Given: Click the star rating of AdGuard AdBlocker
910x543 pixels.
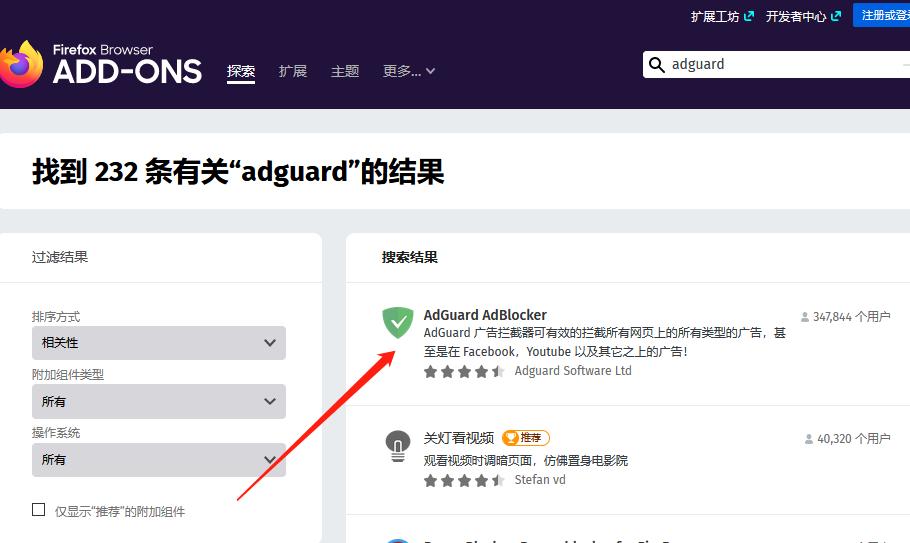Looking at the screenshot, I should pyautogui.click(x=464, y=371).
